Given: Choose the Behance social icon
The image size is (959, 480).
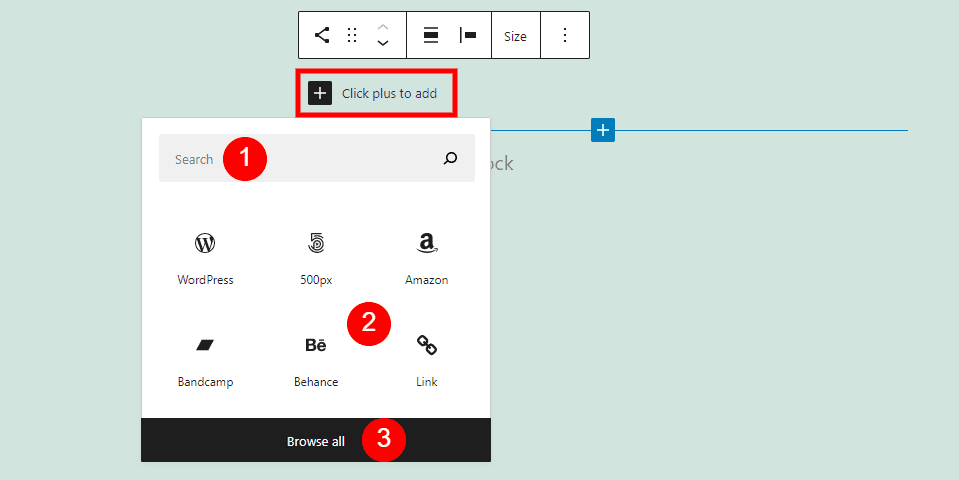Looking at the screenshot, I should [316, 345].
